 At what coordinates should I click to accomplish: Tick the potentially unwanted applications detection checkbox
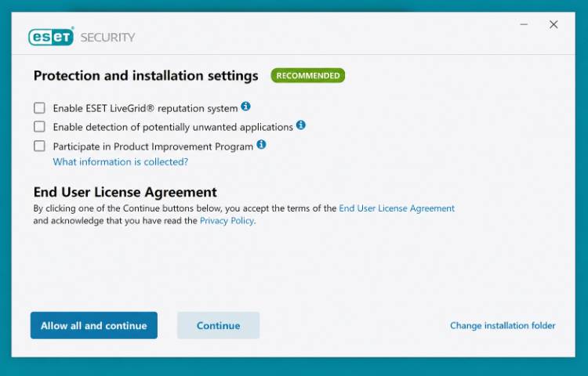39,127
